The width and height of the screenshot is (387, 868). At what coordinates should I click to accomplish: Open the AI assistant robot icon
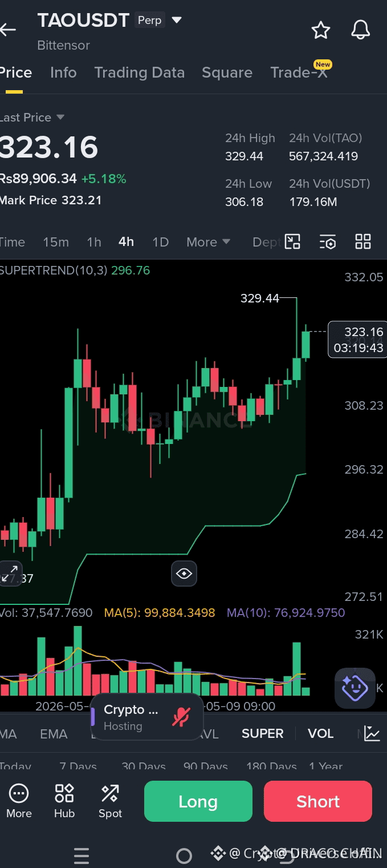point(355,688)
